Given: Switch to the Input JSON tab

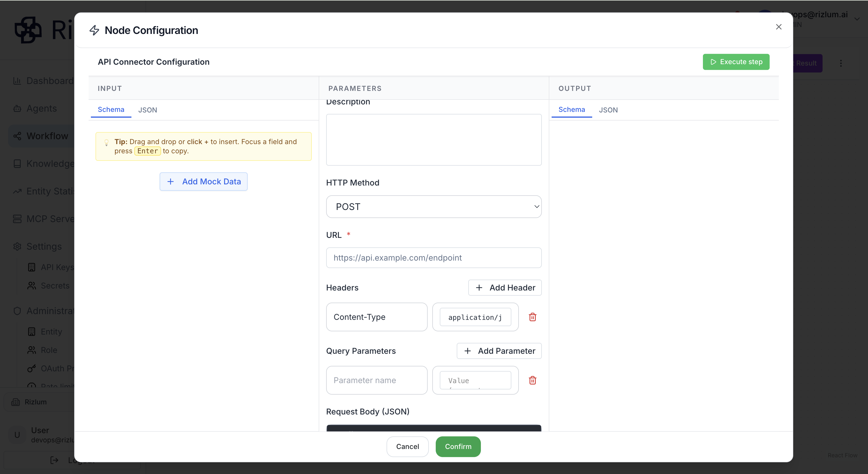Looking at the screenshot, I should (148, 110).
